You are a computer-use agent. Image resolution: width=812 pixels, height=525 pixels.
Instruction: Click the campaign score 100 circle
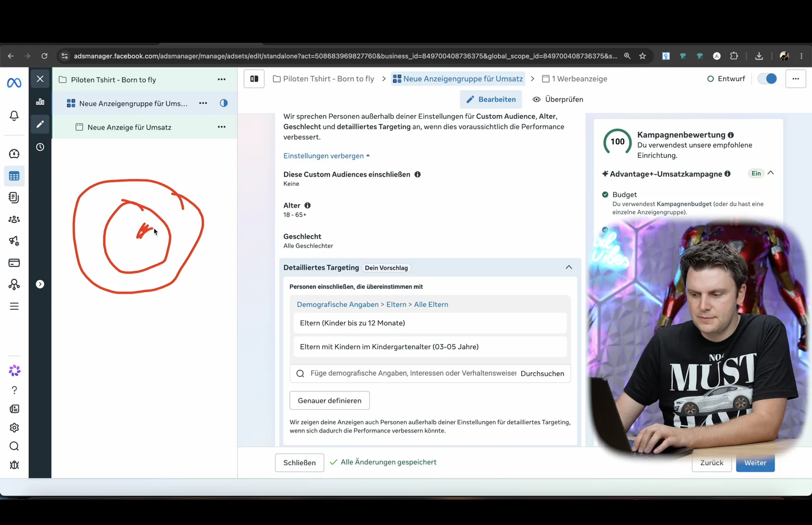coord(618,142)
